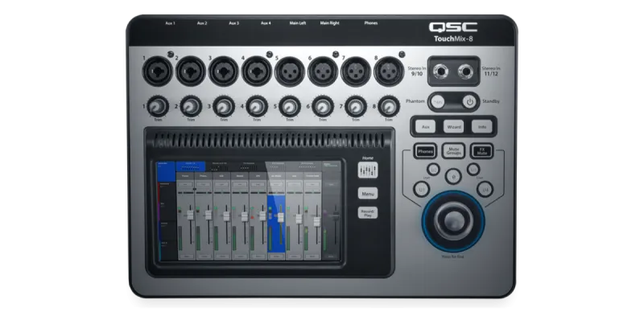This screenshot has height=316, width=644.
Task: Click the channel 2 Trim knob
Action: [x=191, y=107]
